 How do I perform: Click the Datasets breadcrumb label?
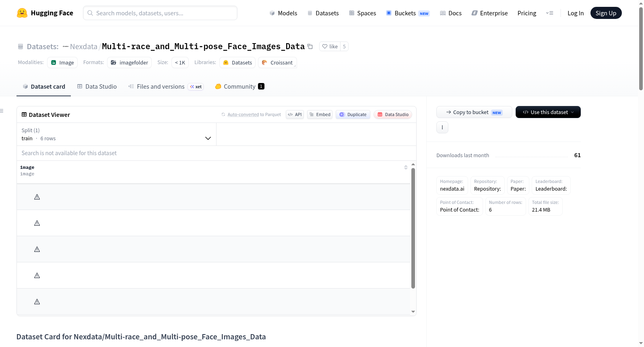42,46
